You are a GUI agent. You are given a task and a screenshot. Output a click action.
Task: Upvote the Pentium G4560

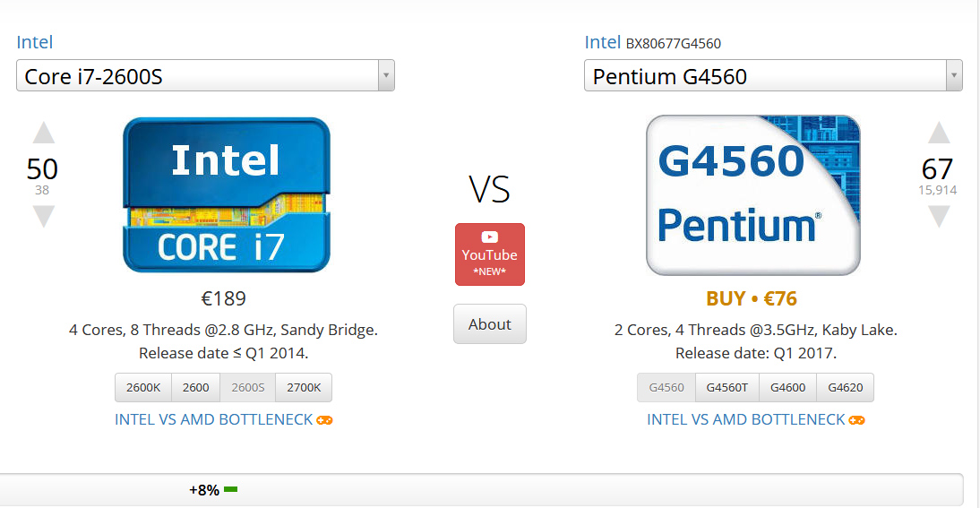[x=938, y=133]
